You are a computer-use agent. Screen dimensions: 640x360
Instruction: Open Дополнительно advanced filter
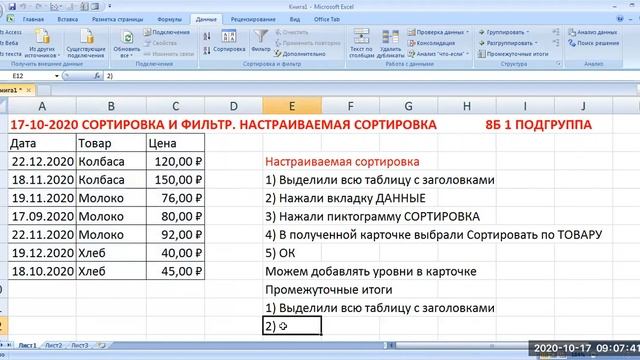point(300,53)
